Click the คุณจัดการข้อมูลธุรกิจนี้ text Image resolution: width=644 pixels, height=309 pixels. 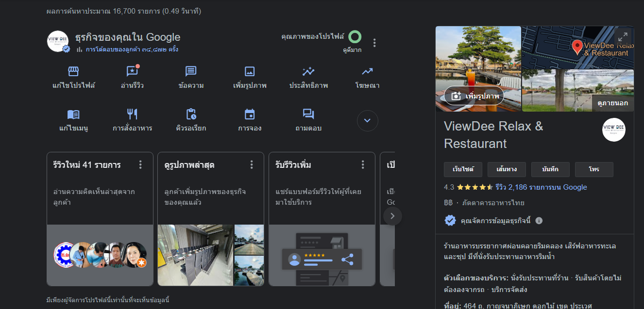tap(495, 221)
